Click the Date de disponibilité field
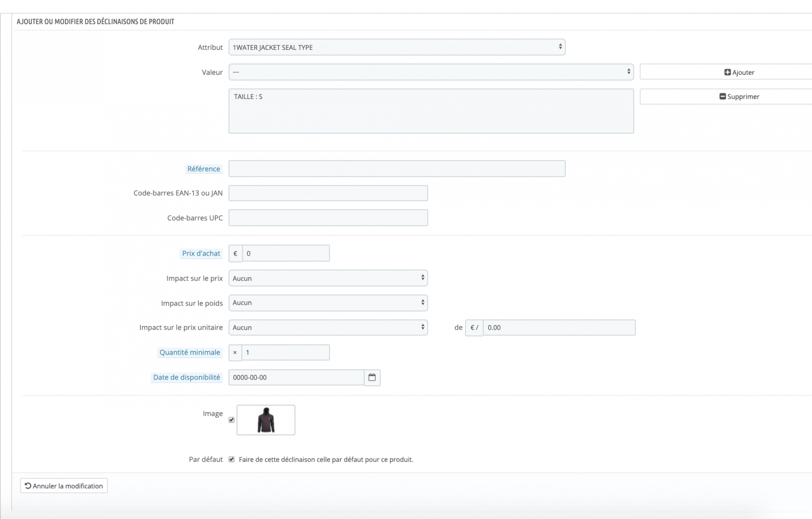The image size is (812, 519). [x=296, y=377]
